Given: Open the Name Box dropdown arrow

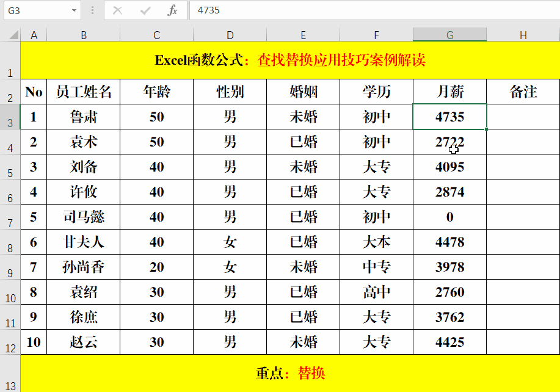Looking at the screenshot, I should [74, 10].
